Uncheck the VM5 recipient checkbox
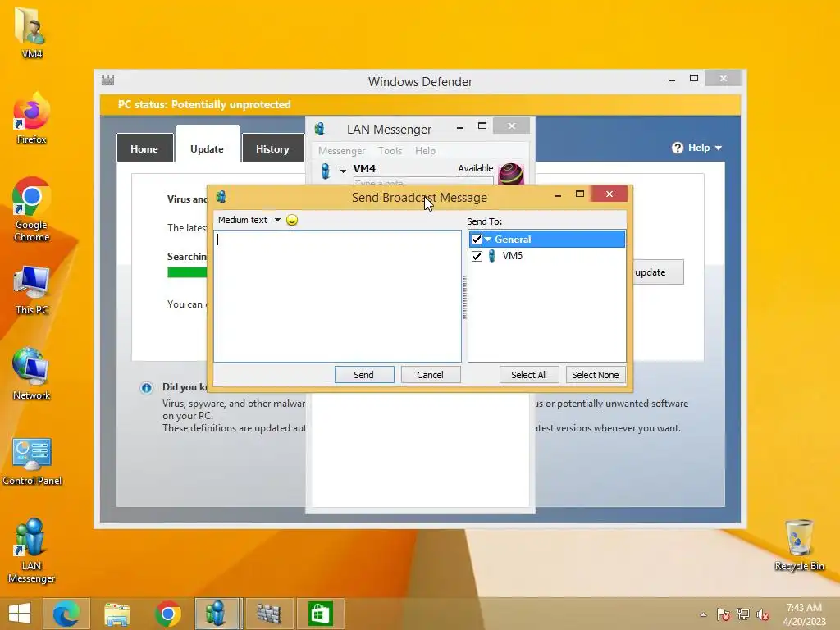 click(477, 256)
